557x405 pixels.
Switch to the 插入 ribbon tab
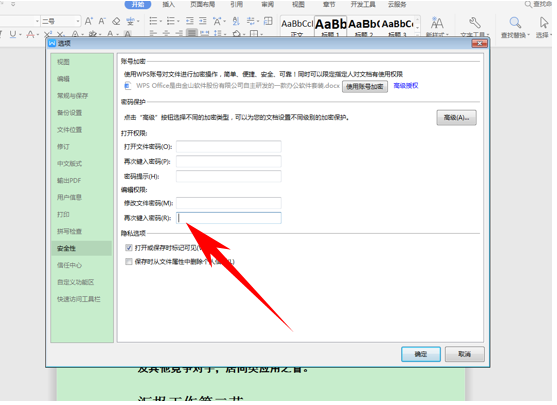168,4
